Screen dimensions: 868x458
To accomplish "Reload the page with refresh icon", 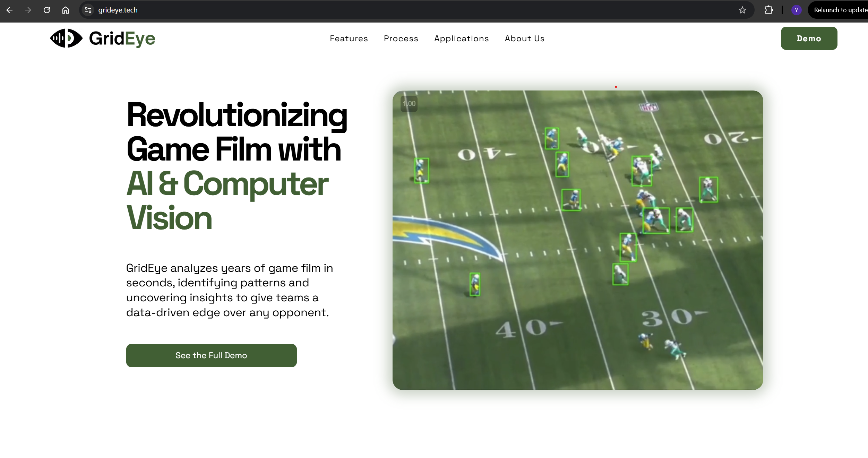I will pyautogui.click(x=47, y=10).
